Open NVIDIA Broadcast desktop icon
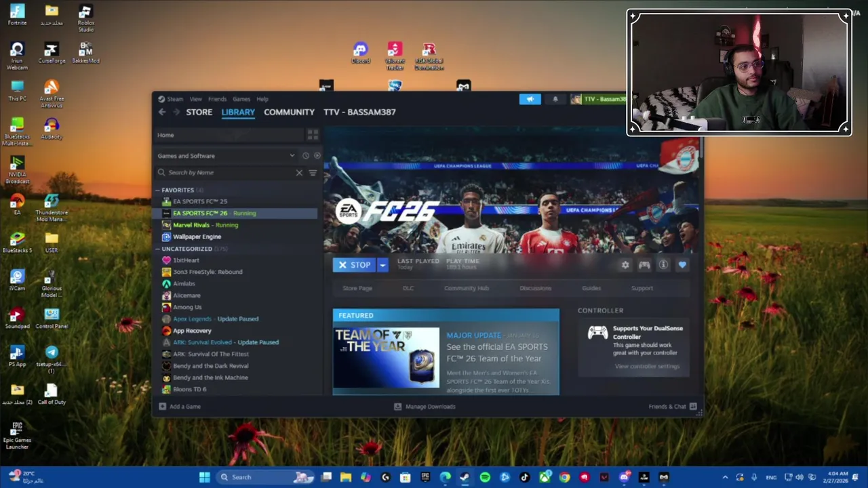This screenshot has height=488, width=868. pos(17,170)
